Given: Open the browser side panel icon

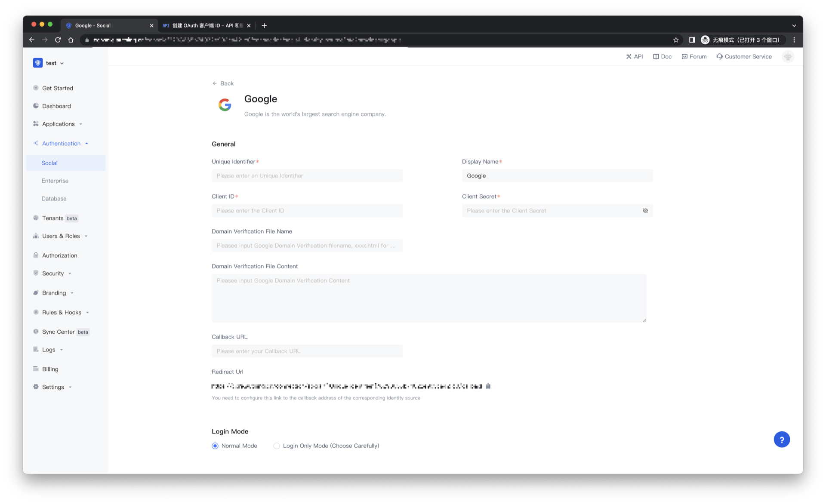Looking at the screenshot, I should (692, 40).
